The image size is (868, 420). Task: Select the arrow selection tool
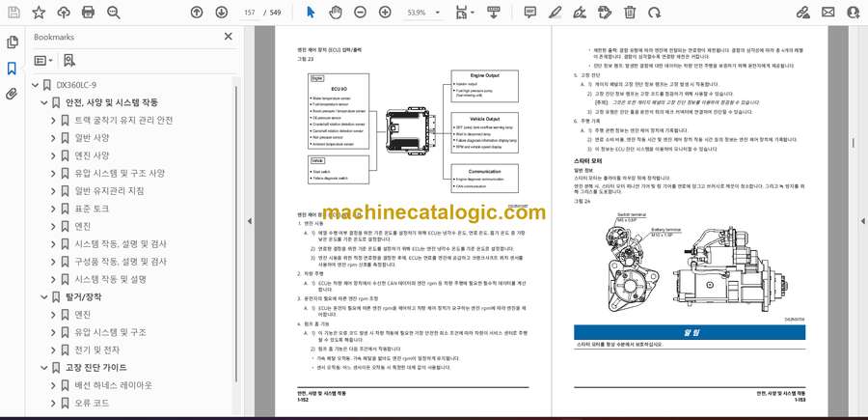[311, 13]
